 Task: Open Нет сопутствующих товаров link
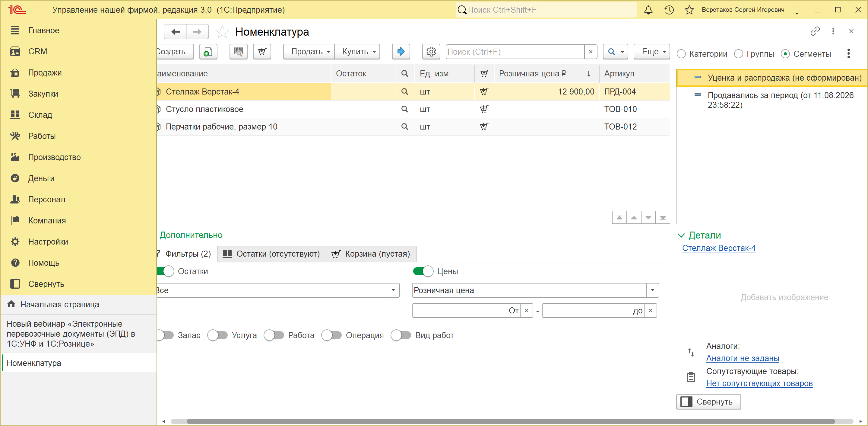pyautogui.click(x=759, y=383)
